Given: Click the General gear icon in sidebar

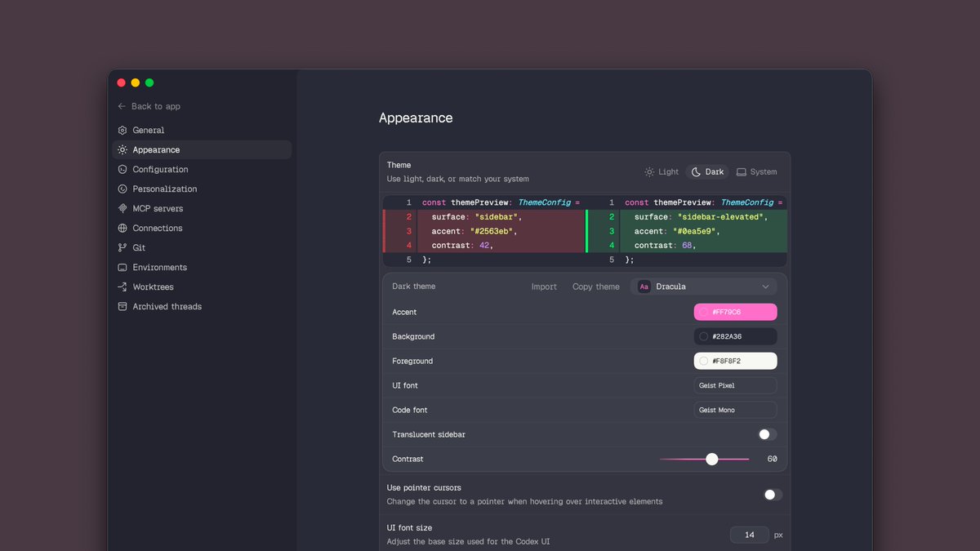Looking at the screenshot, I should (x=122, y=131).
